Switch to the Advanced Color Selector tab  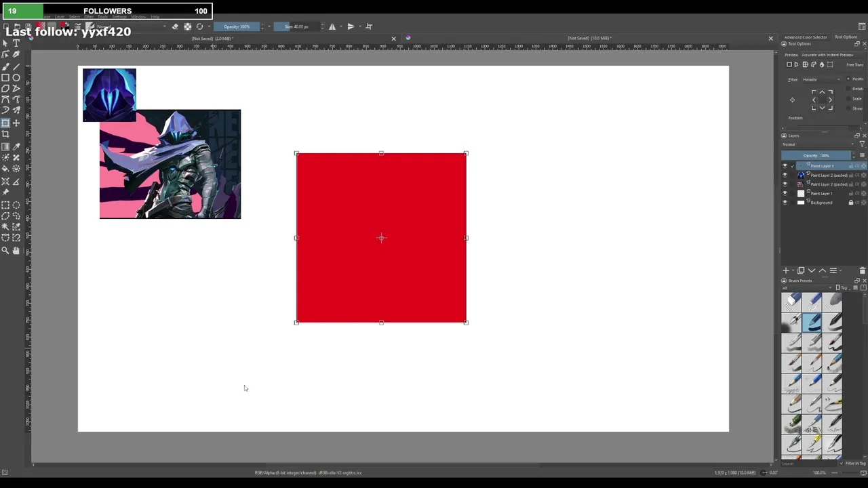pyautogui.click(x=806, y=37)
